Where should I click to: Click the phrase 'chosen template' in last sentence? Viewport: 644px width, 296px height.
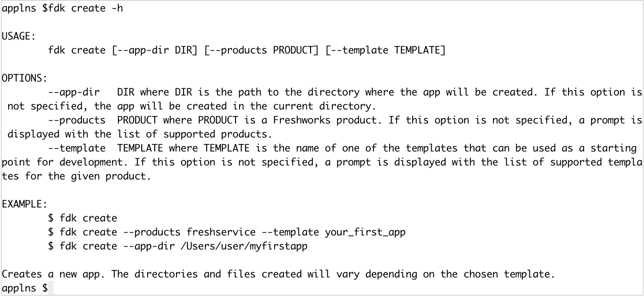click(508, 274)
